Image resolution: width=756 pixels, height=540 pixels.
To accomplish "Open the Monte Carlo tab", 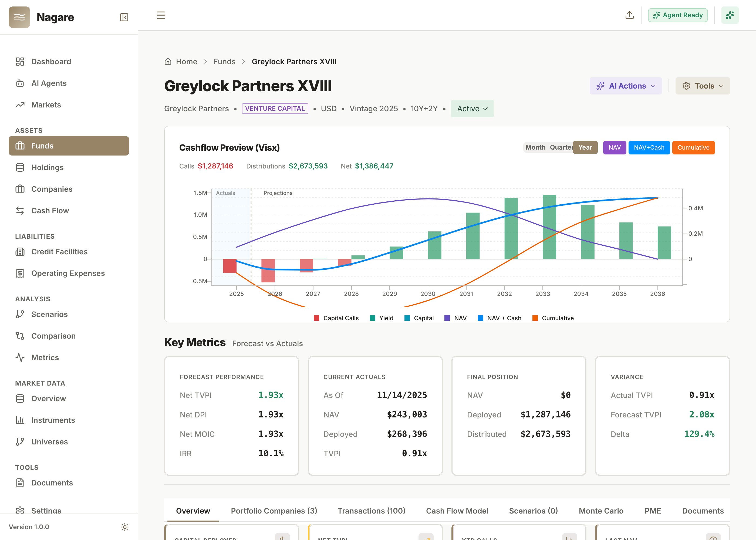I will [601, 511].
